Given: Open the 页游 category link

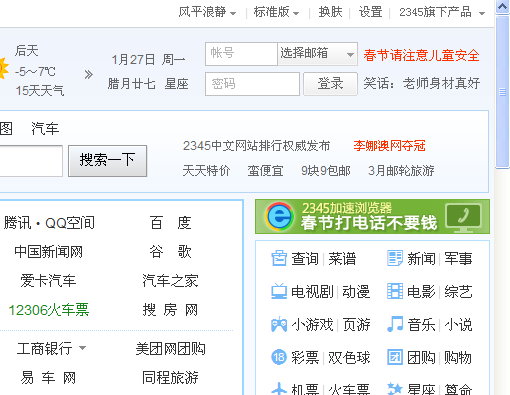Looking at the screenshot, I should pyautogui.click(x=356, y=324).
